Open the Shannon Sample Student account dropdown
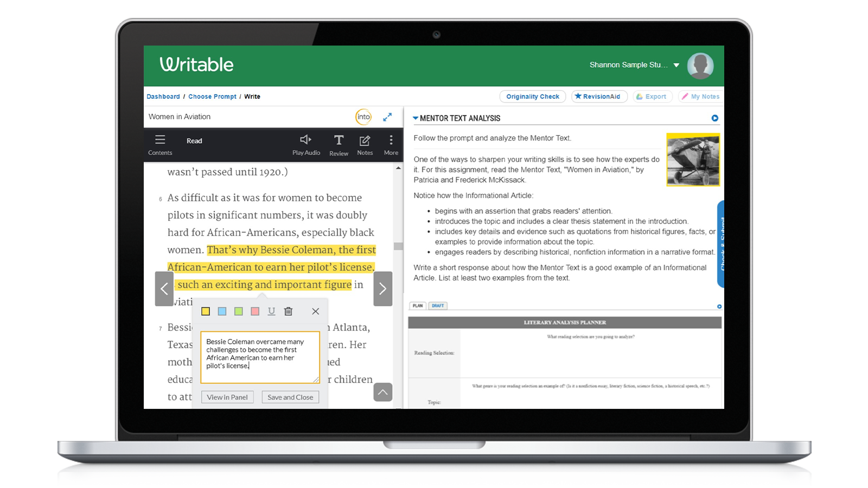Image resolution: width=868 pixels, height=488 pixels. click(x=676, y=65)
